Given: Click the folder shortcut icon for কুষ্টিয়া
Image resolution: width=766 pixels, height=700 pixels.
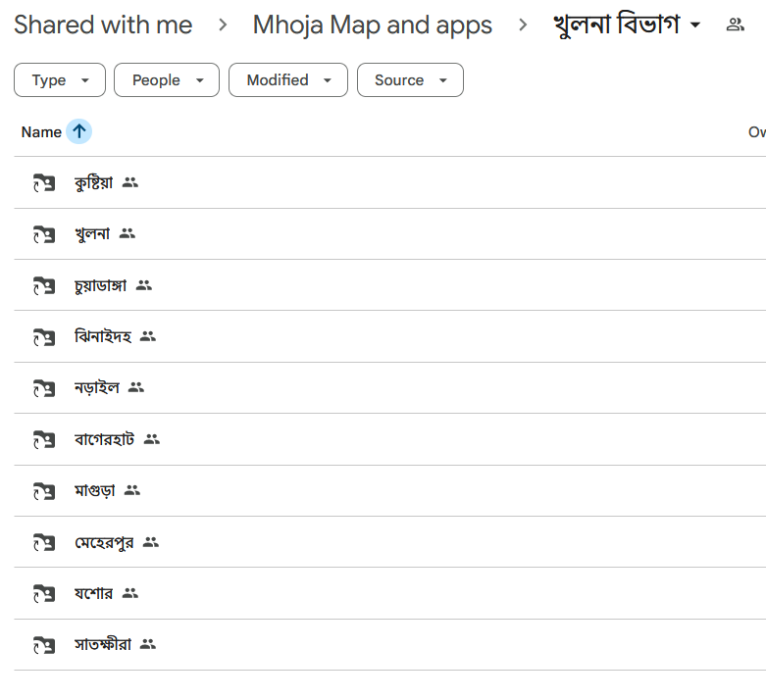Looking at the screenshot, I should click(44, 182).
